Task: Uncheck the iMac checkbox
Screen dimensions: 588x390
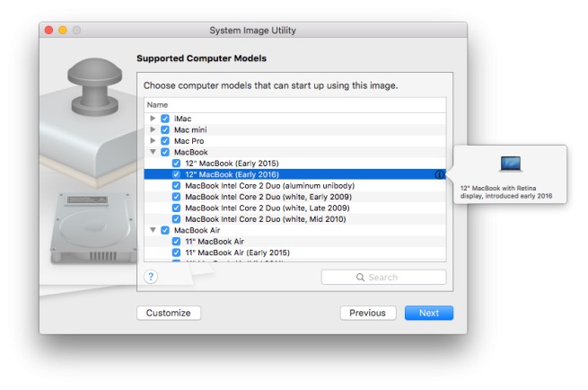Action: pos(165,119)
